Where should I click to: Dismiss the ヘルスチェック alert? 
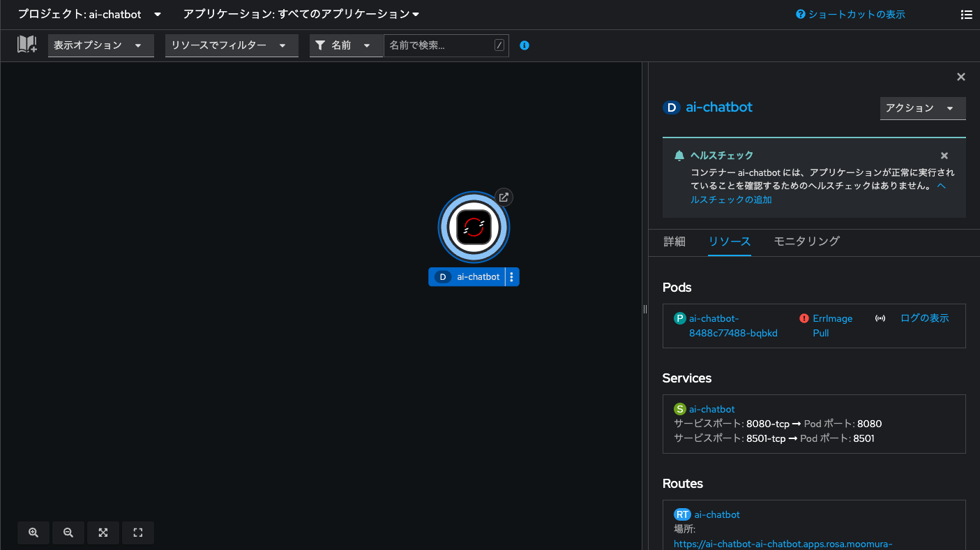(944, 156)
